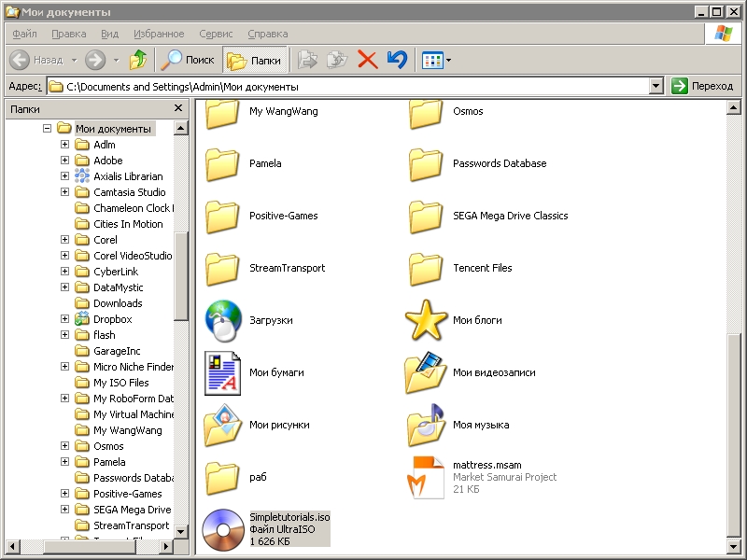Click folder tree scroll up arrow
747x560 pixels.
181,128
